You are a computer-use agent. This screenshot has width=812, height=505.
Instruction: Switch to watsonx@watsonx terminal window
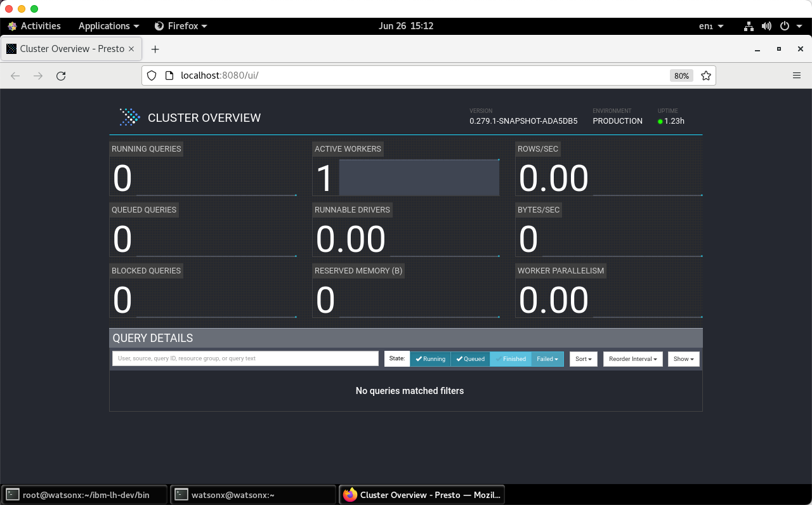[x=254, y=495]
